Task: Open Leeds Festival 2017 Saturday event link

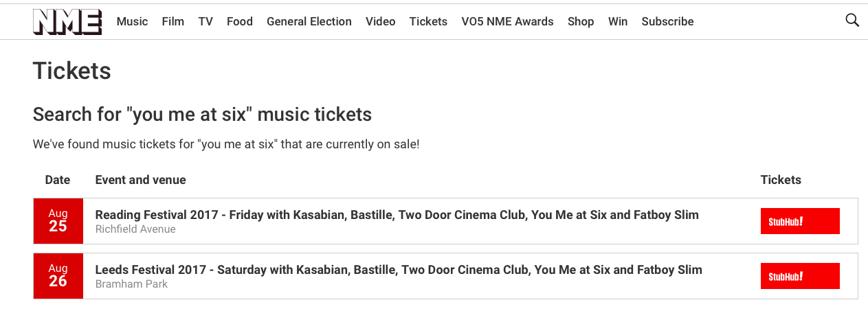Action: pyautogui.click(x=399, y=270)
